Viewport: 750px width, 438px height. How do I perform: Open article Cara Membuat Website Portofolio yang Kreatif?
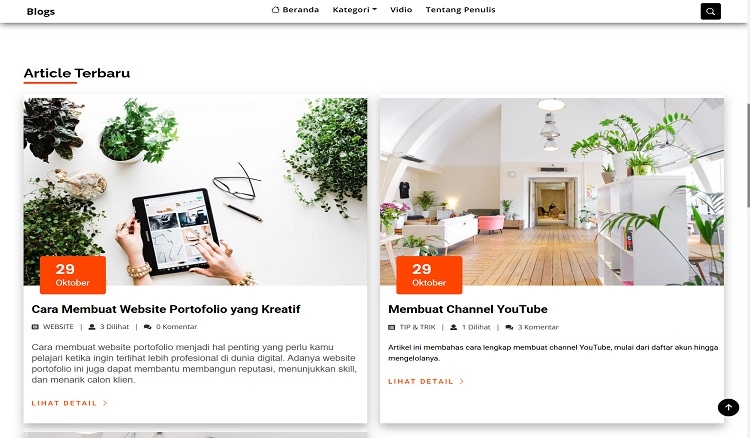(x=166, y=309)
